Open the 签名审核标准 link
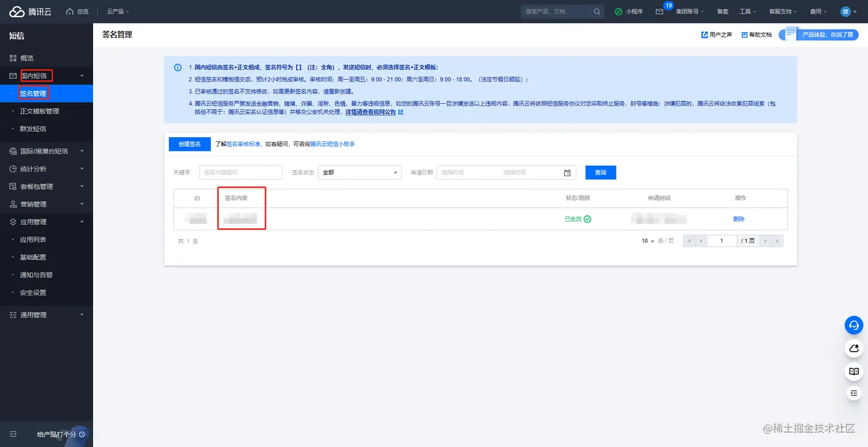Viewport: 868px width, 447px height. click(x=243, y=145)
